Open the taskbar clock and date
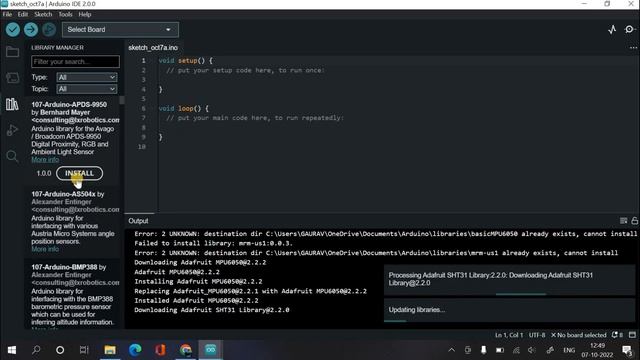The width and height of the screenshot is (640, 360). (598, 350)
